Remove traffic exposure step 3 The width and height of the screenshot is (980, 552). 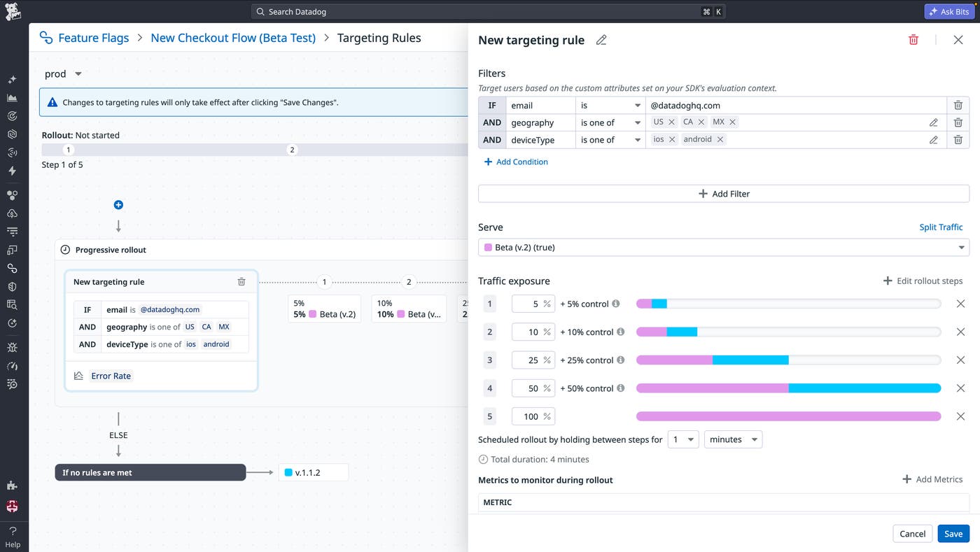coord(960,360)
